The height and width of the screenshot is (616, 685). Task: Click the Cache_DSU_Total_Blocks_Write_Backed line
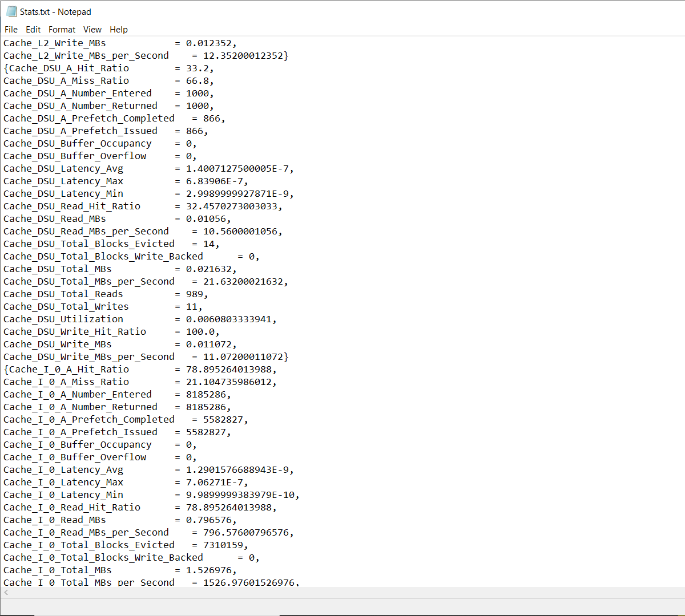[x=131, y=257]
